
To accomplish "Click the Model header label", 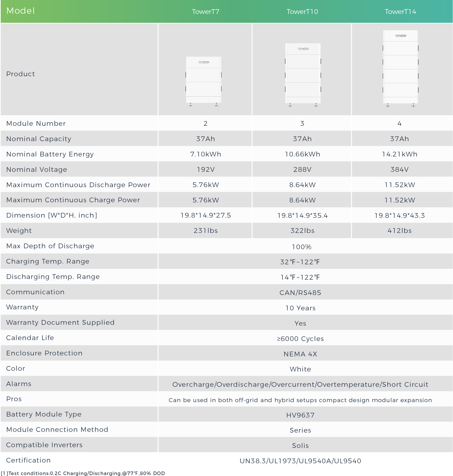I will 21,11.
